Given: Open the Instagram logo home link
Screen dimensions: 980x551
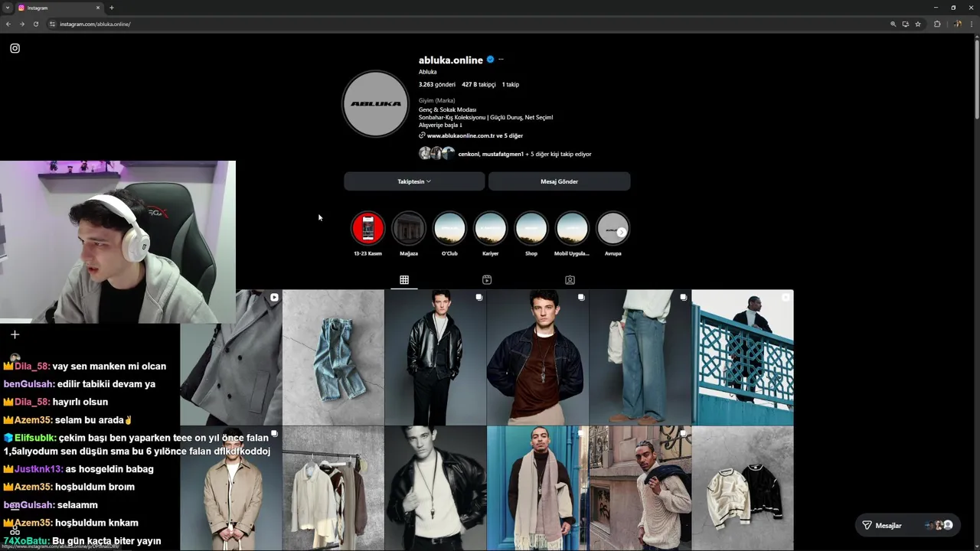Looking at the screenshot, I should point(15,48).
